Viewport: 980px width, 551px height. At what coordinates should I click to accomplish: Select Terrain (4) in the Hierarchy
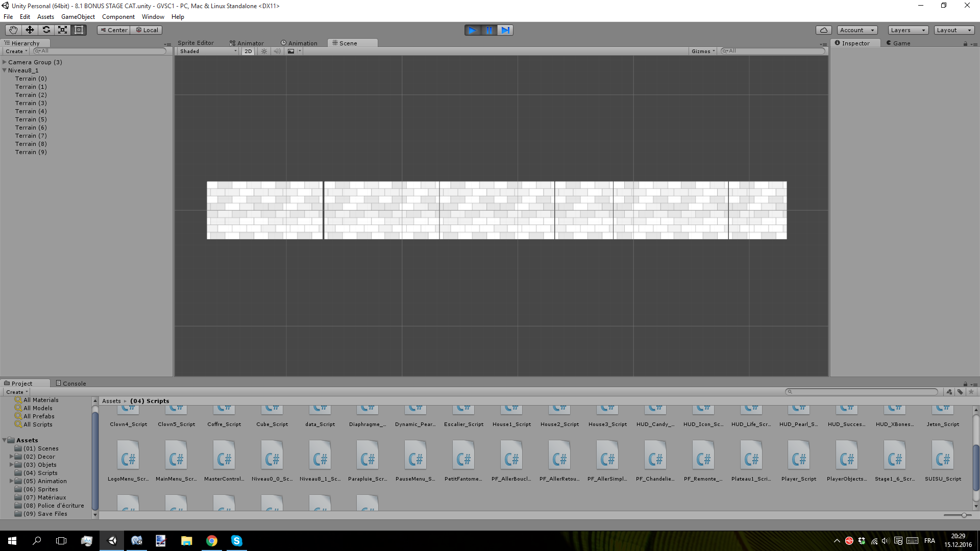(31, 111)
